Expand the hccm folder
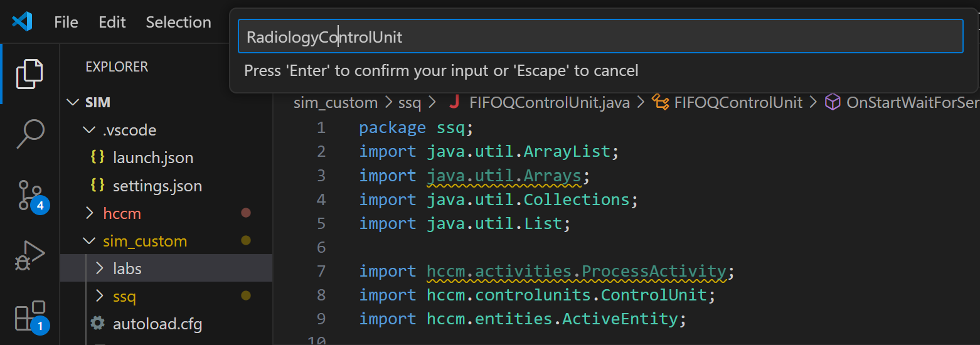Viewport: 980px width, 345px height. click(122, 213)
